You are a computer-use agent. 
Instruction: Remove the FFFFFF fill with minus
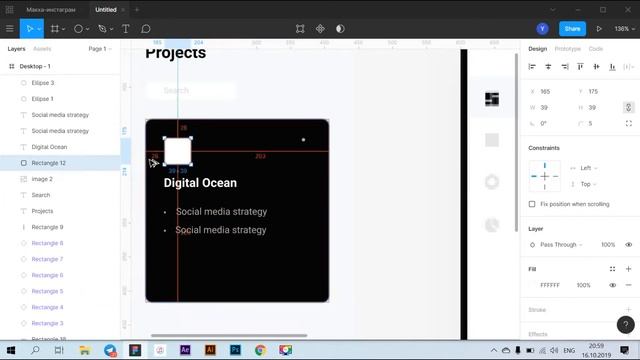(x=629, y=285)
